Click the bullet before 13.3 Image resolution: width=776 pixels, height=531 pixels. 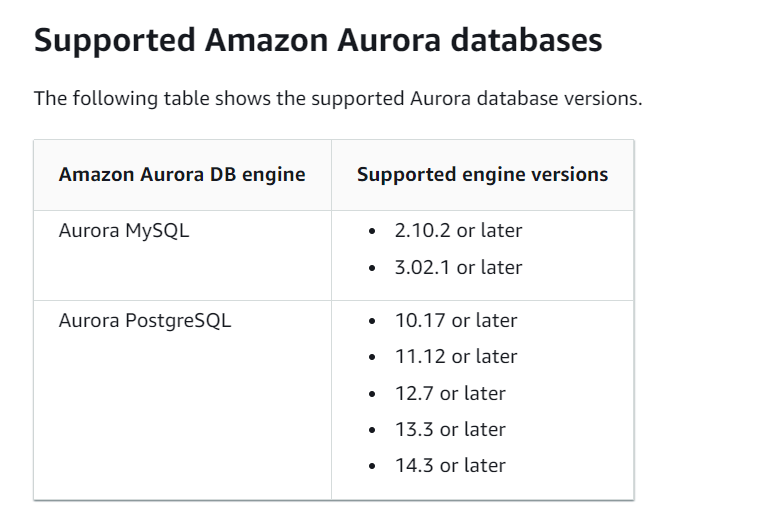(x=372, y=430)
